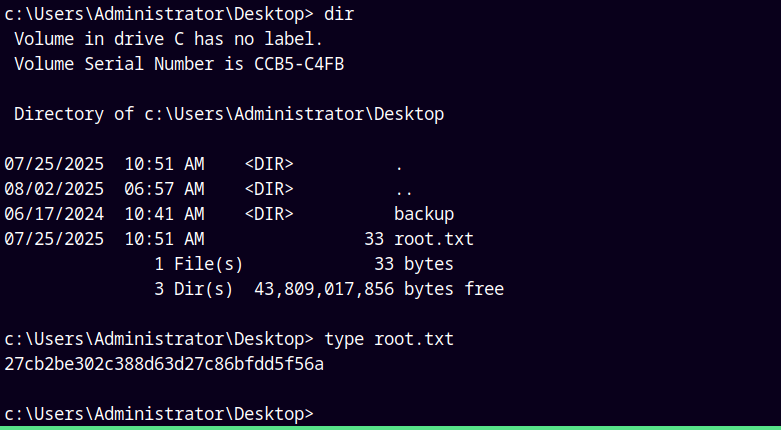Click the 06/17/2024 date of backup
781x430 pixels.
[54, 214]
